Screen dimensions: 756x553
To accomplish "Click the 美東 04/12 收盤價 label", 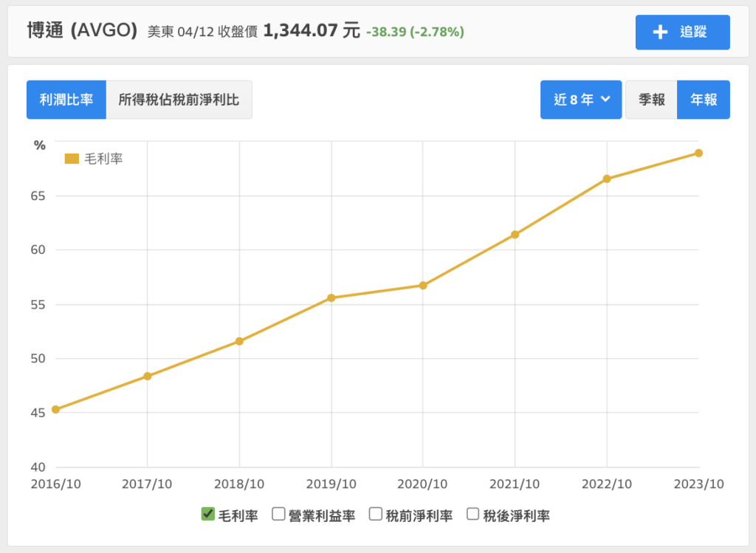I will pos(202,32).
